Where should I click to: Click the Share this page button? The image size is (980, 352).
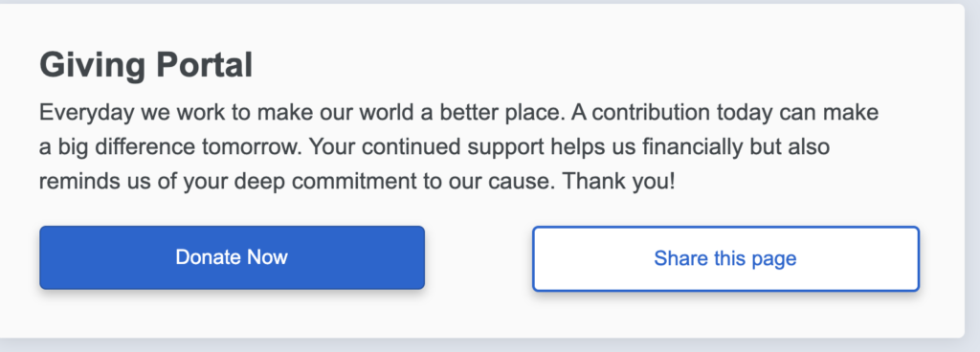click(725, 258)
